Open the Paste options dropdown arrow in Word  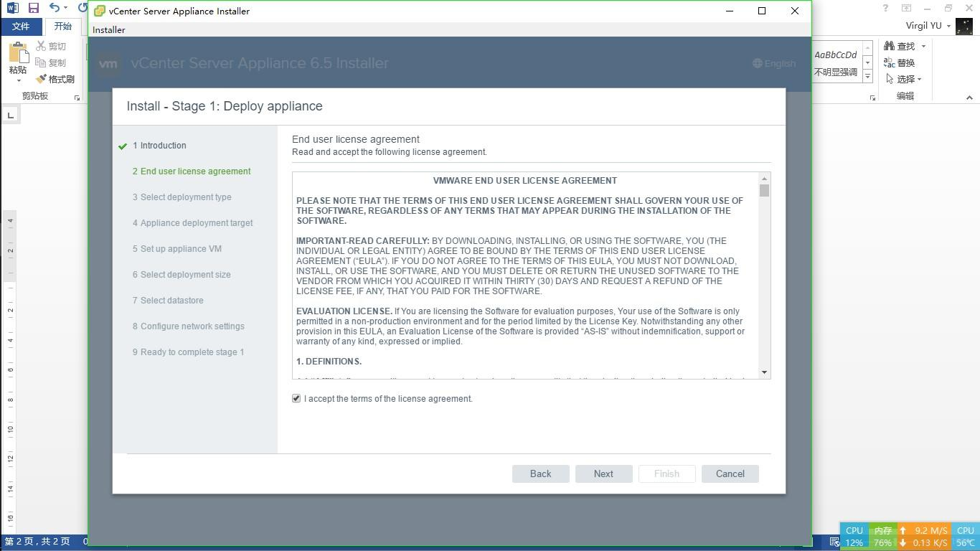[x=18, y=80]
